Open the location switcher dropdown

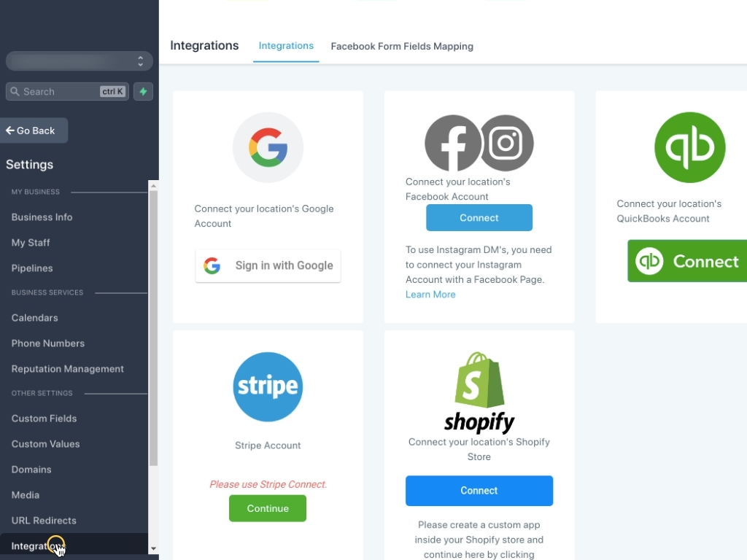(x=79, y=61)
